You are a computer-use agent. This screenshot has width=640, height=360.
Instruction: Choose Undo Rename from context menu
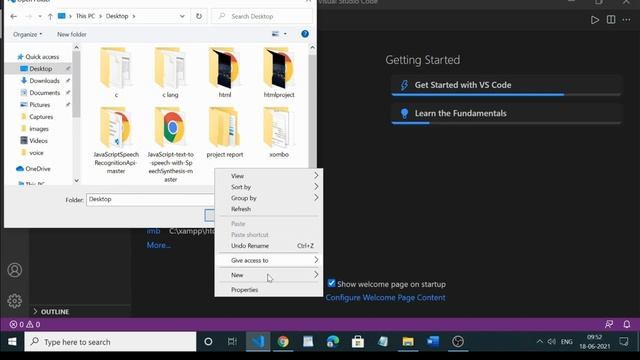coord(269,246)
